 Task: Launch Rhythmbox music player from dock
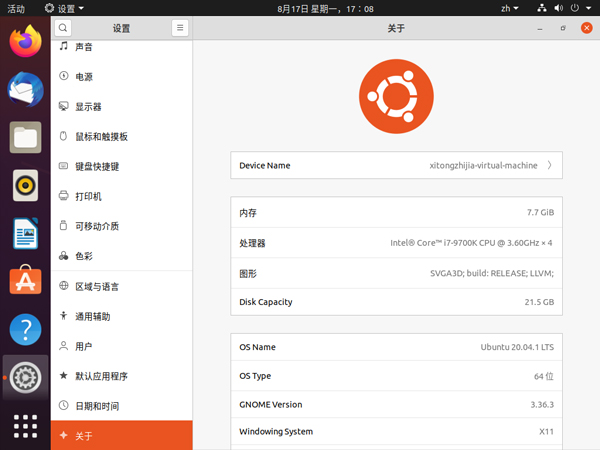coord(25,185)
